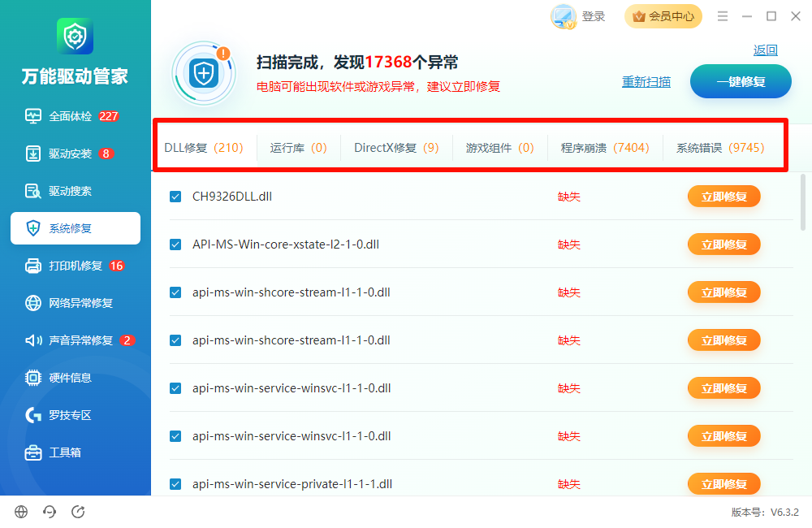812x528 pixels.
Task: Click the 2 badge on 声音异常修复
Action: click(127, 340)
